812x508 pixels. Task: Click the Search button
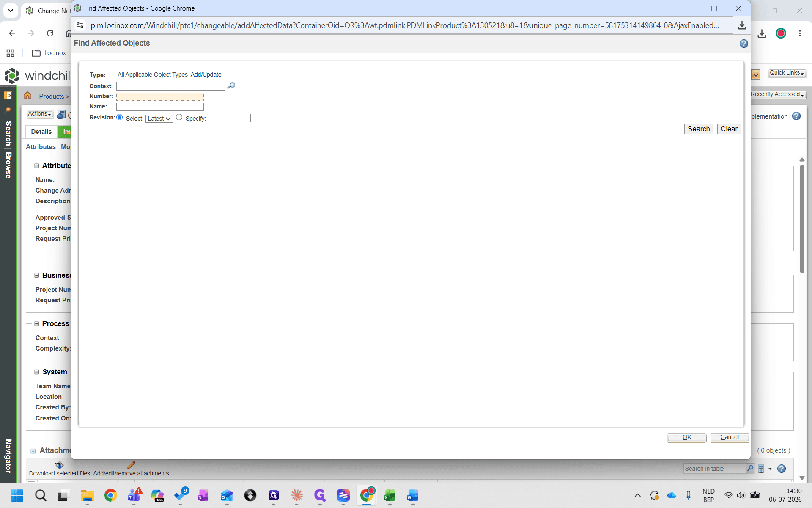coord(699,129)
